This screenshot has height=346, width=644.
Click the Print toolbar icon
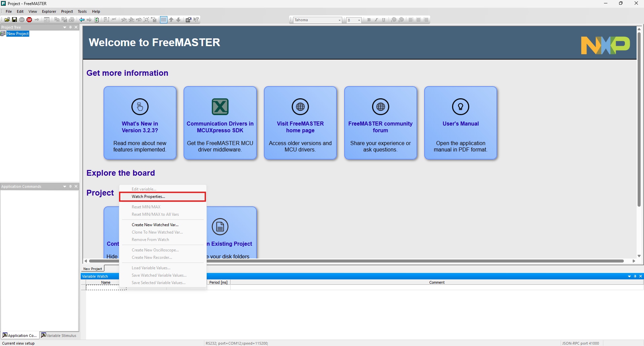click(x=72, y=20)
